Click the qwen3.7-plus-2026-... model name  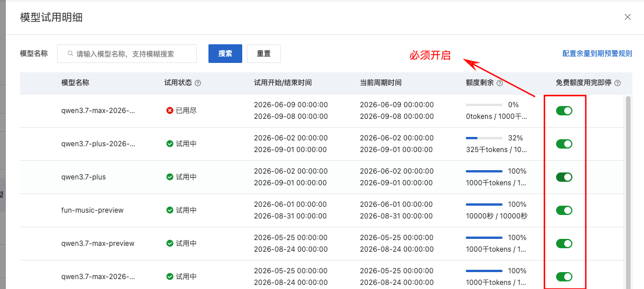tap(98, 143)
